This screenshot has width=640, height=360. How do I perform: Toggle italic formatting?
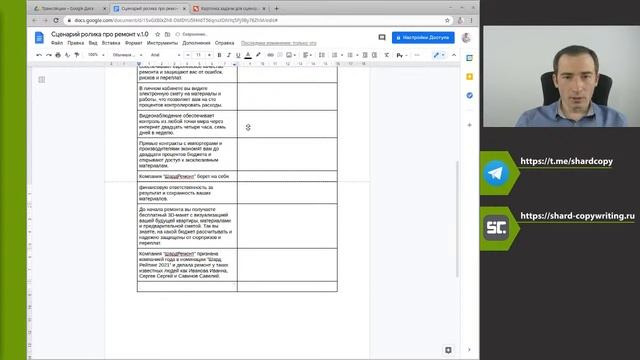(229, 55)
